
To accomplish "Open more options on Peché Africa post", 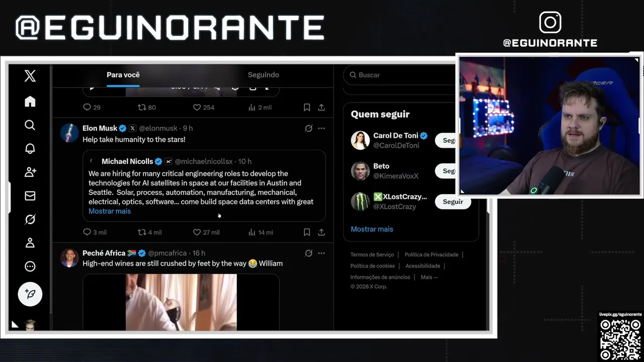I will pos(321,253).
